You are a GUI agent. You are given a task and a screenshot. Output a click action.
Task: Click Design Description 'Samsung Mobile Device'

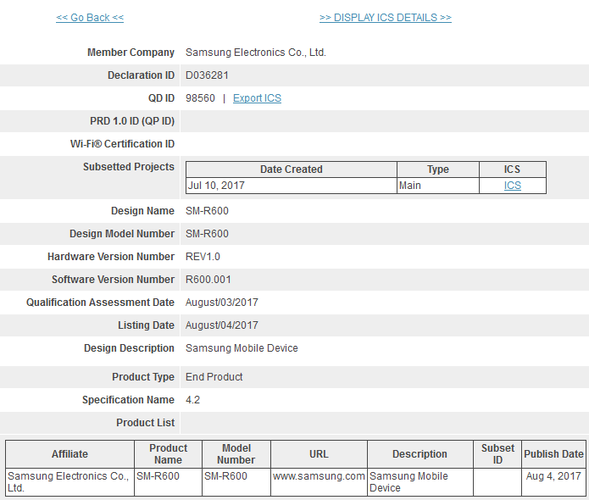pos(242,349)
